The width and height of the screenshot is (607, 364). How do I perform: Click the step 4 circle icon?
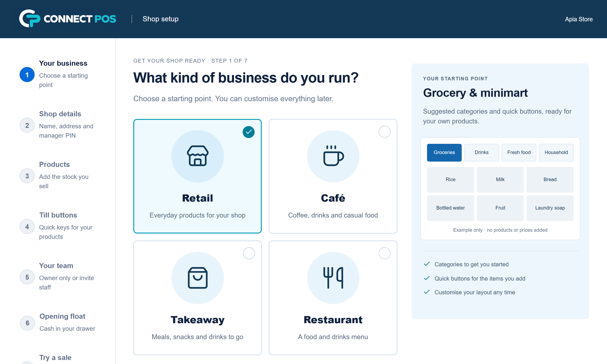tap(27, 226)
